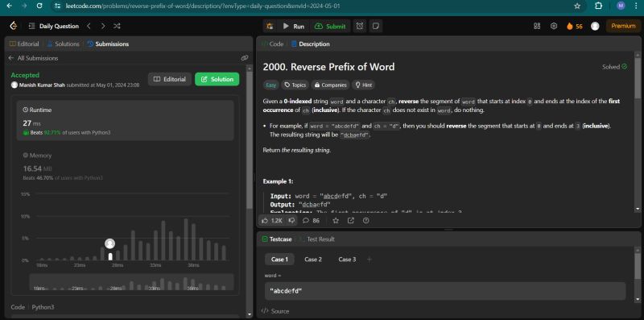Click the debugger icon beside Run
Image resolution: width=644 pixels, height=320 pixels.
(270, 27)
